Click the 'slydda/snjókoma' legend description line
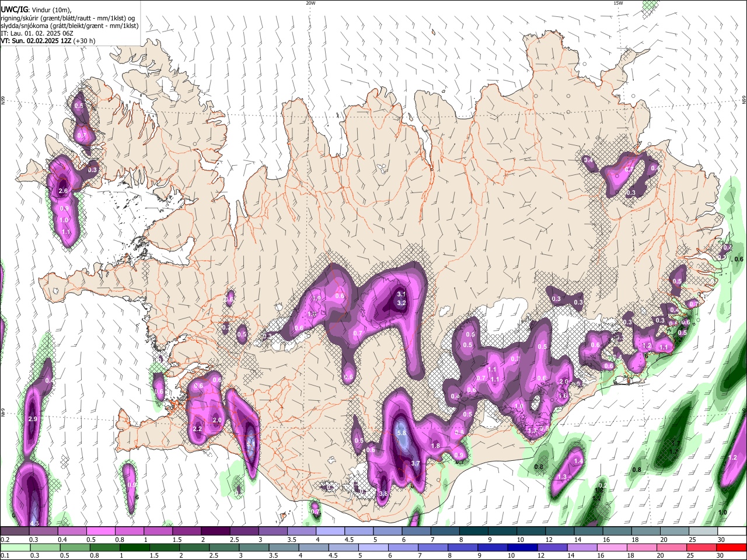 pos(69,26)
